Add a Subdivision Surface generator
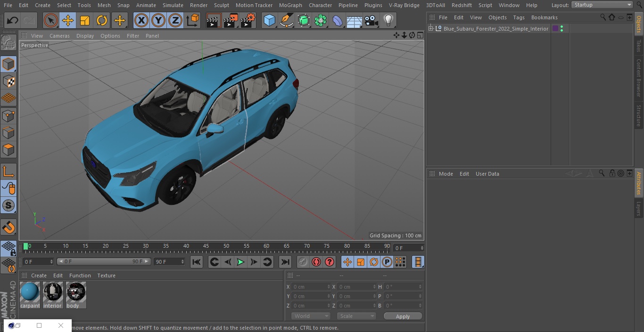644x332 pixels. 304,20
